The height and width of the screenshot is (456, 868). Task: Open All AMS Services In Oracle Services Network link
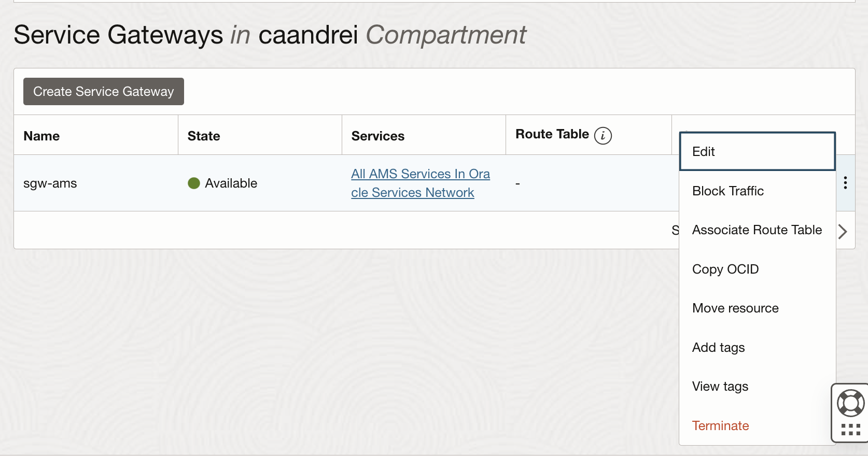pyautogui.click(x=420, y=183)
